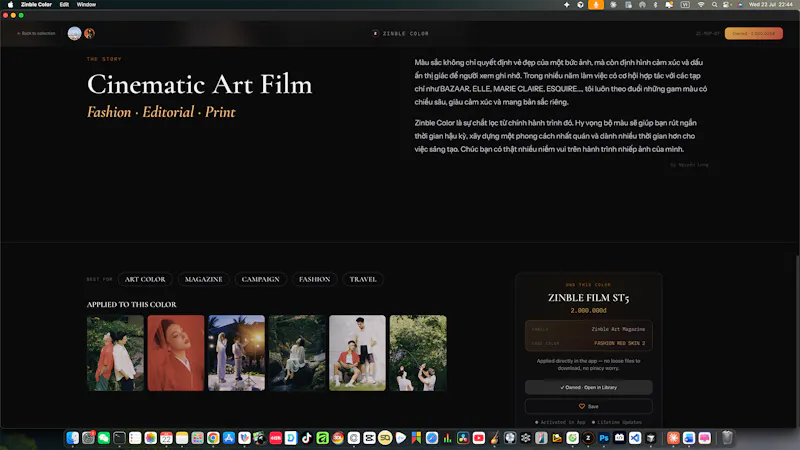This screenshot has width=800, height=450.
Task: Select the FASHION tag
Action: point(314,279)
